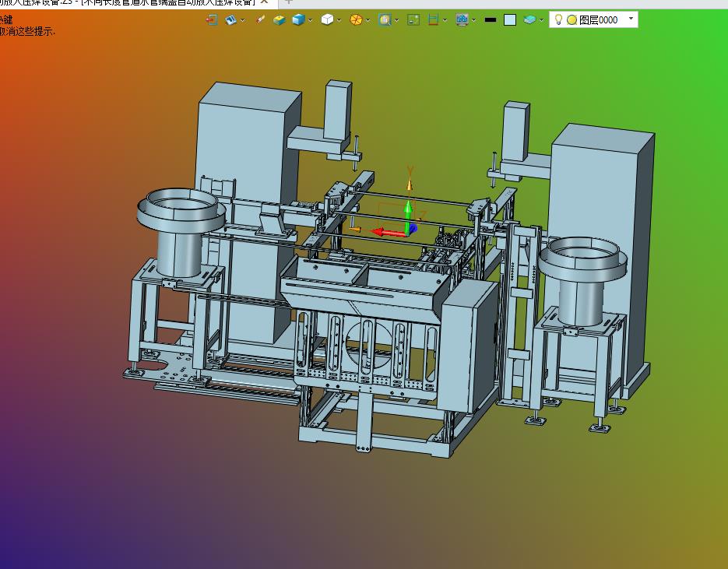Image resolution: width=728 pixels, height=569 pixels.
Task: Expand the arrow beside the blue shaded cube
Action: click(x=311, y=20)
